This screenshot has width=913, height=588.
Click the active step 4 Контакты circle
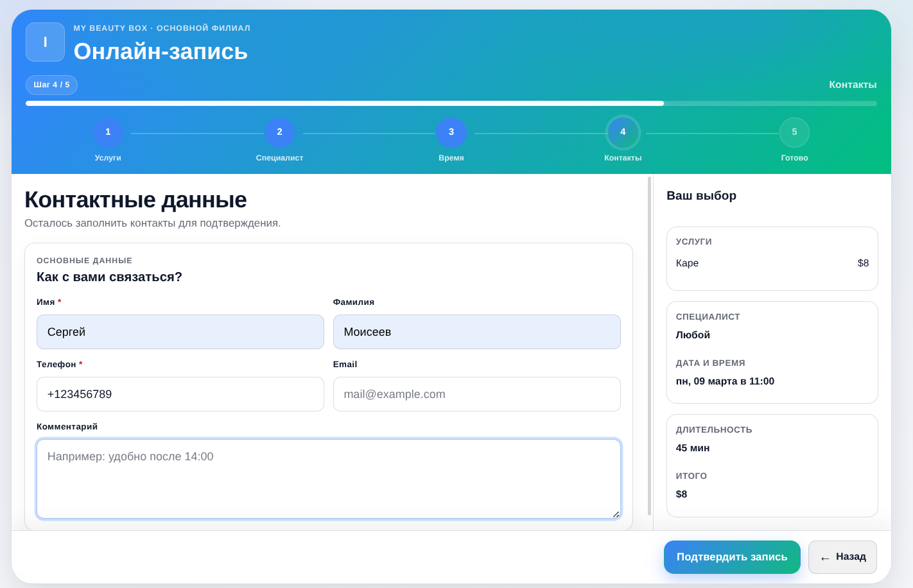tap(623, 132)
